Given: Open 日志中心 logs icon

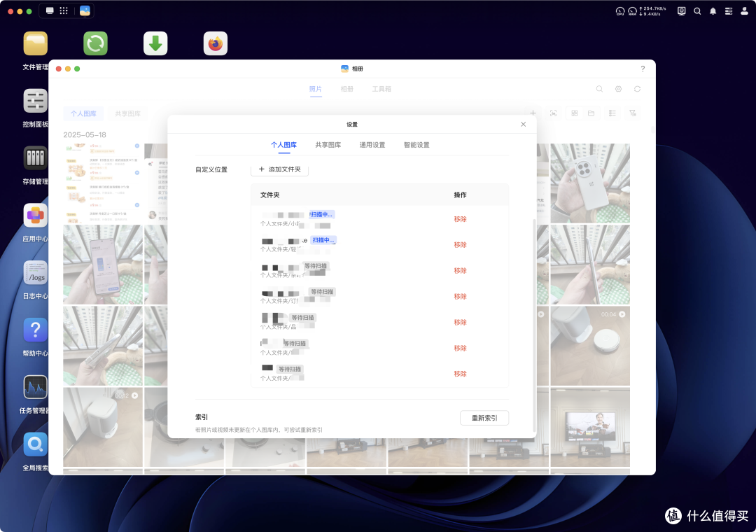Looking at the screenshot, I should (x=36, y=272).
